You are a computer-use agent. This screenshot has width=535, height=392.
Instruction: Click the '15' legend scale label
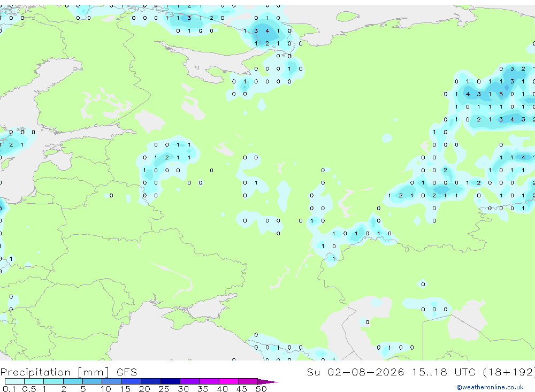(125, 389)
